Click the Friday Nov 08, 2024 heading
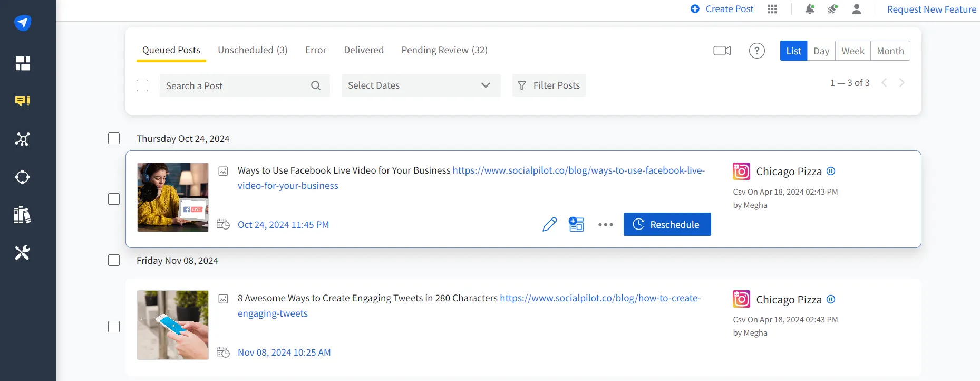 pyautogui.click(x=177, y=261)
